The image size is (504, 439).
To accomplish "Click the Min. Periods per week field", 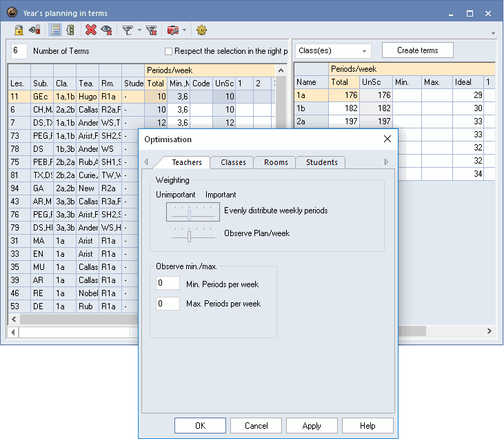I will [x=168, y=283].
